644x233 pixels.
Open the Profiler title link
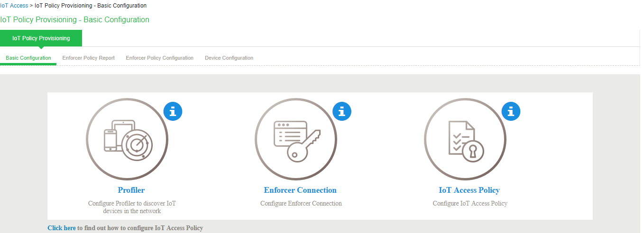point(131,190)
